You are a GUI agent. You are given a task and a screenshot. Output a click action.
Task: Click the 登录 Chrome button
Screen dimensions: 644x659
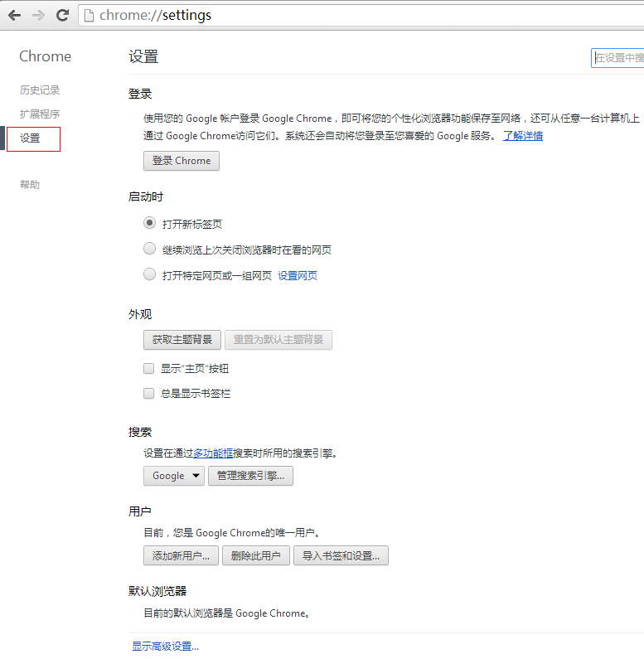click(182, 161)
